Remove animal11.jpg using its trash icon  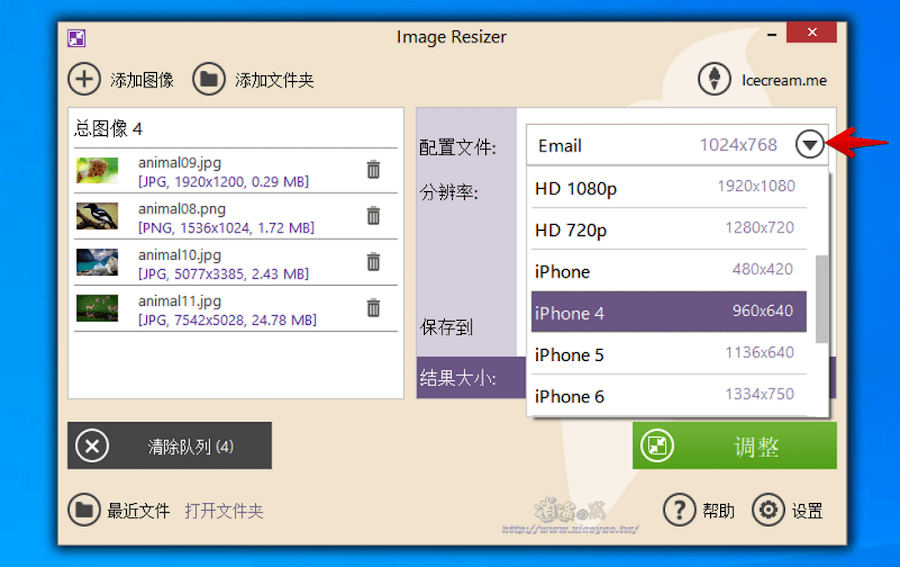pos(374,308)
